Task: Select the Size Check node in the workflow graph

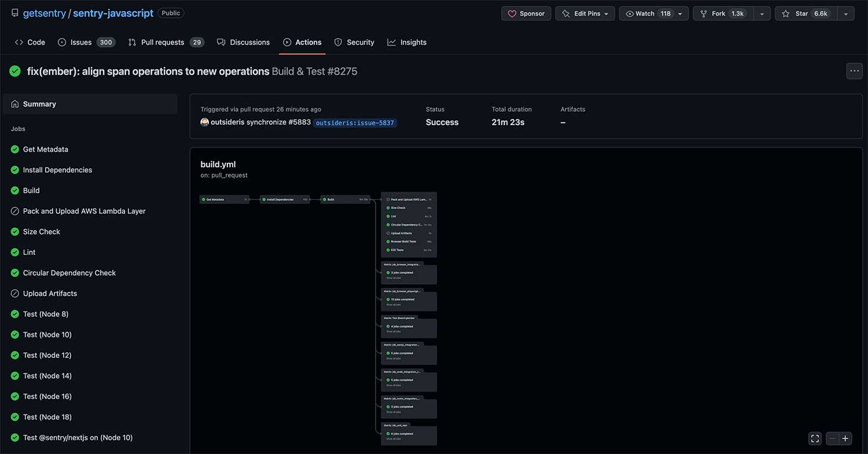Action: (409, 208)
